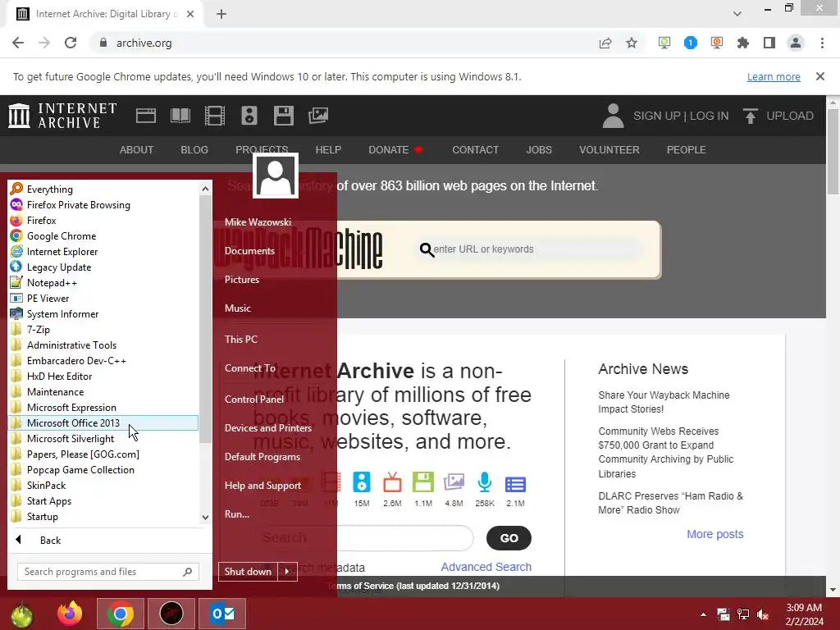Open the DONATE nav item
Viewport: 840px width, 630px height.
point(395,150)
